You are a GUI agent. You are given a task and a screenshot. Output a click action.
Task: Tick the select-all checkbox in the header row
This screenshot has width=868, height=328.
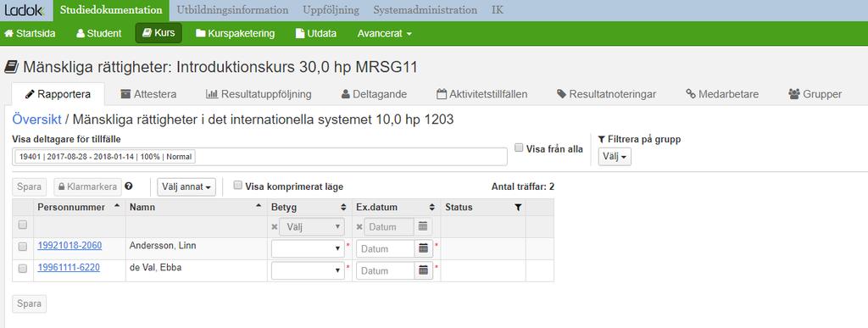(22, 225)
